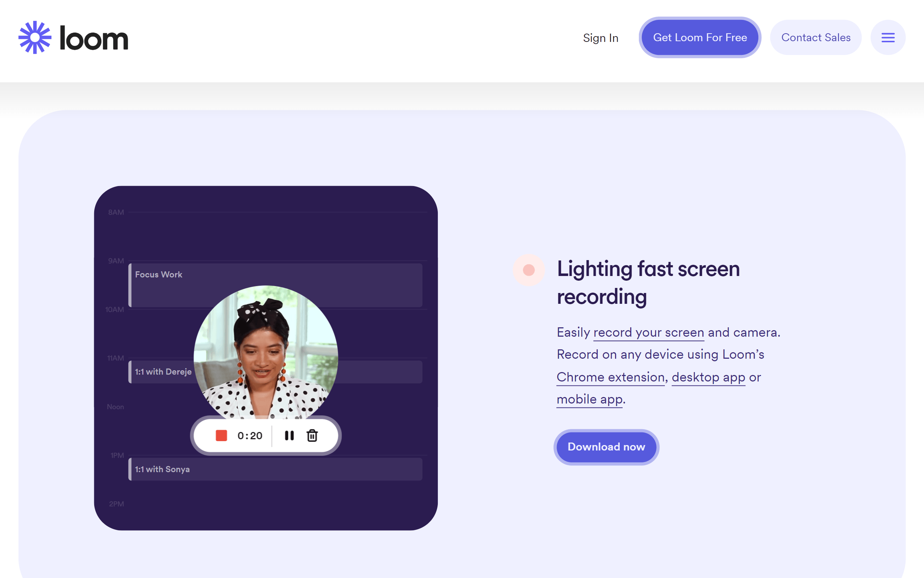Click the red stop recording square

222,435
